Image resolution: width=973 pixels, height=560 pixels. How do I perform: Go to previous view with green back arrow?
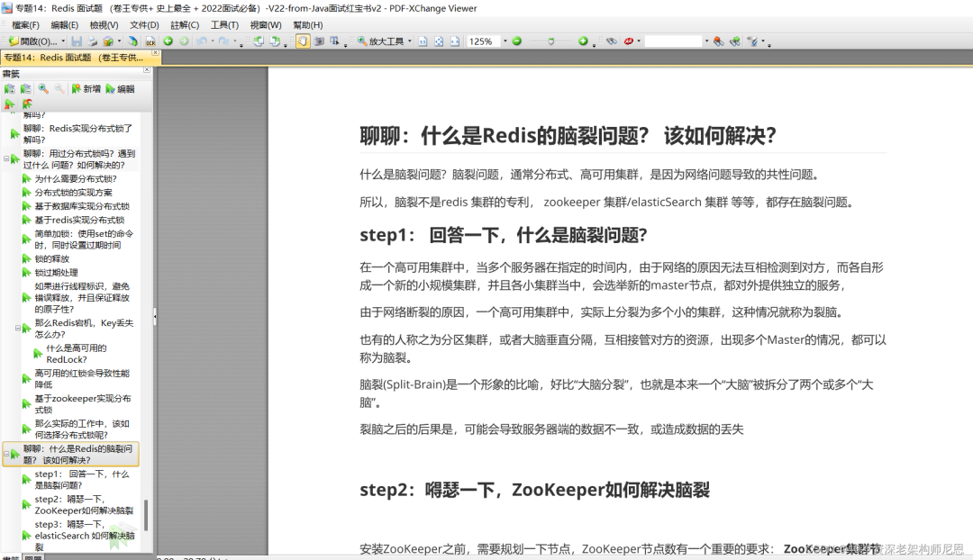tap(168, 41)
